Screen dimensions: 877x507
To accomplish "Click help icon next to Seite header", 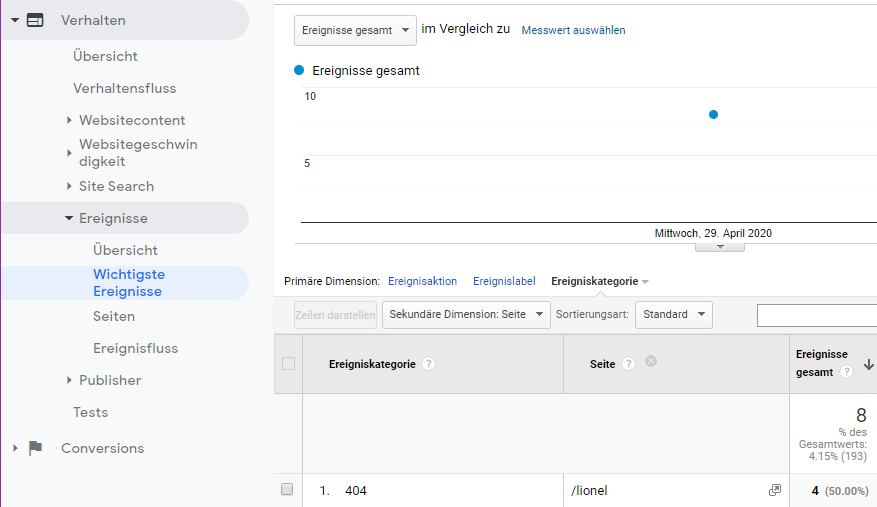I will click(628, 364).
